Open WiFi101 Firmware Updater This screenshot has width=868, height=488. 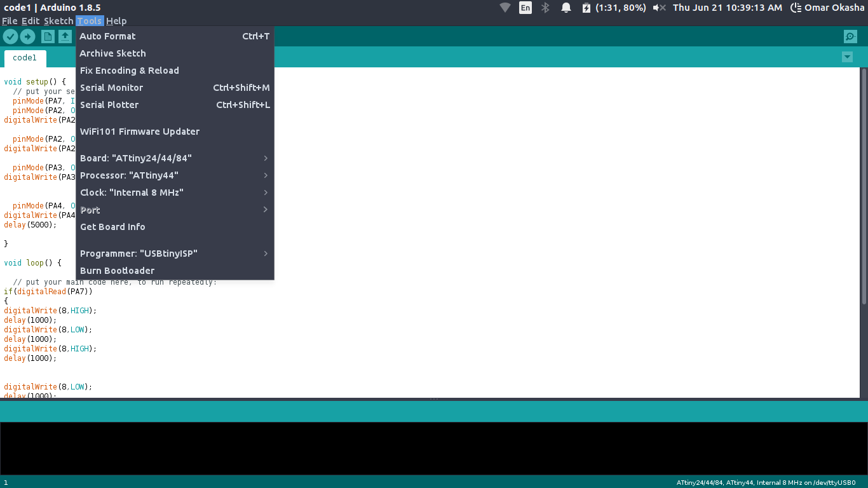pyautogui.click(x=175, y=132)
